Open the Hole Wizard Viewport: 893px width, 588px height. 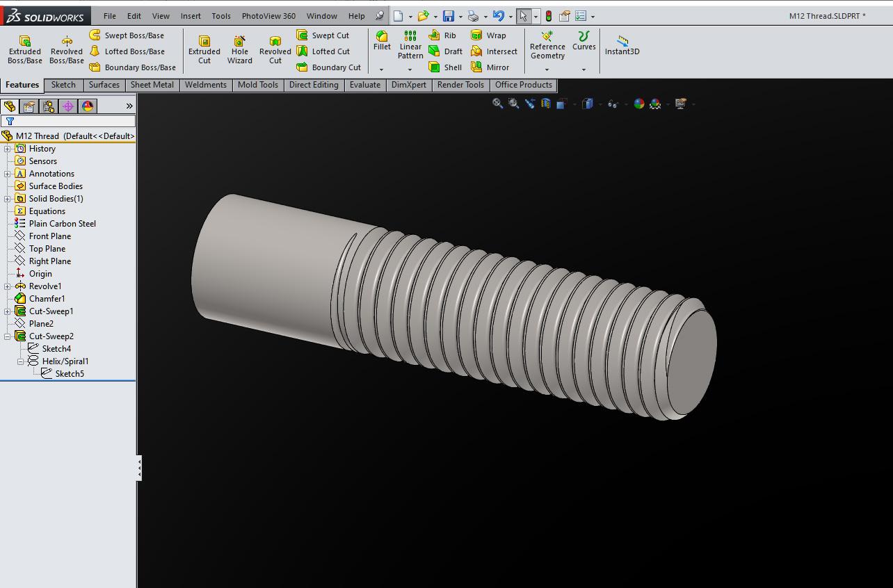pyautogui.click(x=239, y=47)
